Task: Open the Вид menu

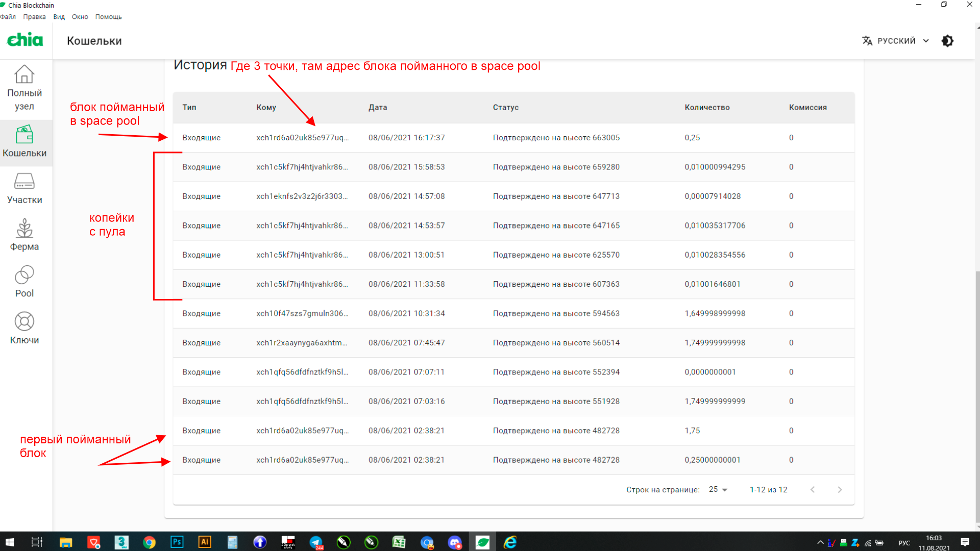Action: 59,17
